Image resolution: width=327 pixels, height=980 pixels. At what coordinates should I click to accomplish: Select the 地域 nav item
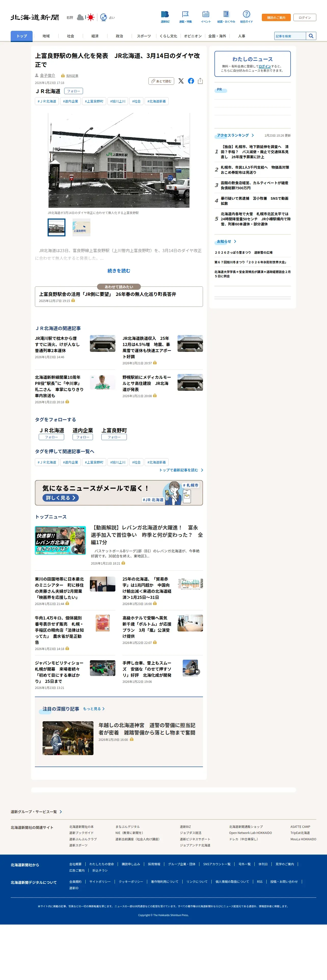[x=46, y=36]
